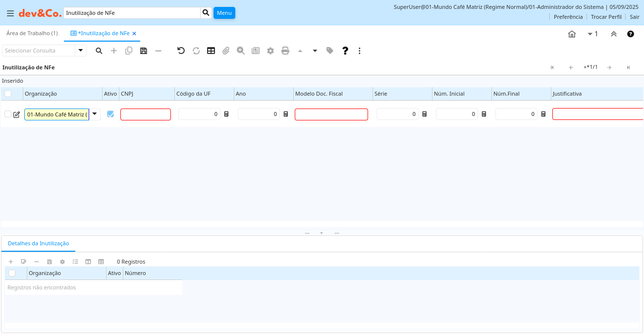
Task: Click the Undo changes icon
Action: click(181, 51)
